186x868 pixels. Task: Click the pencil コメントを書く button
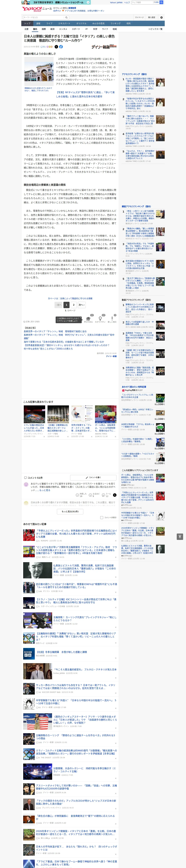tap(93, 477)
